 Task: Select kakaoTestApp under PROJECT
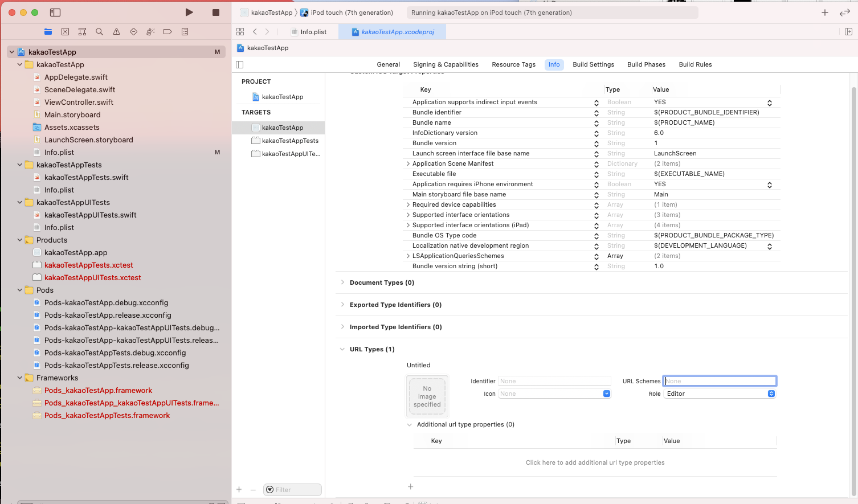[x=278, y=97]
